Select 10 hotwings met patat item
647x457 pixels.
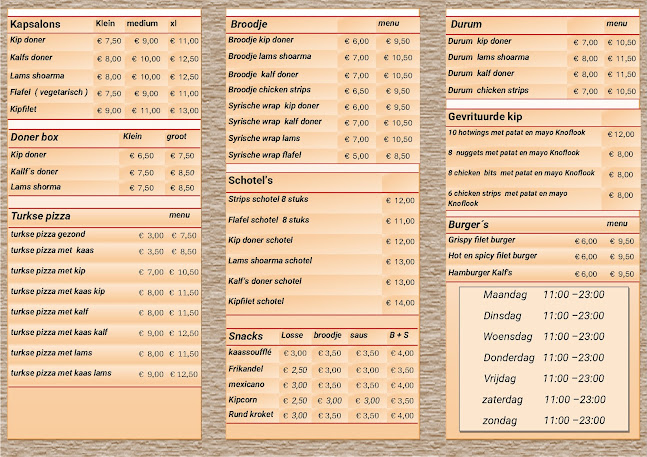[x=513, y=133]
